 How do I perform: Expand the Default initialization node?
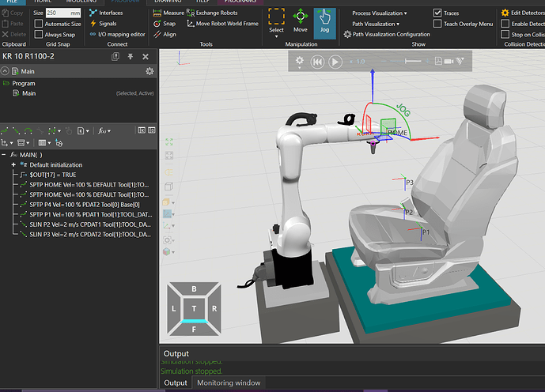pos(13,164)
